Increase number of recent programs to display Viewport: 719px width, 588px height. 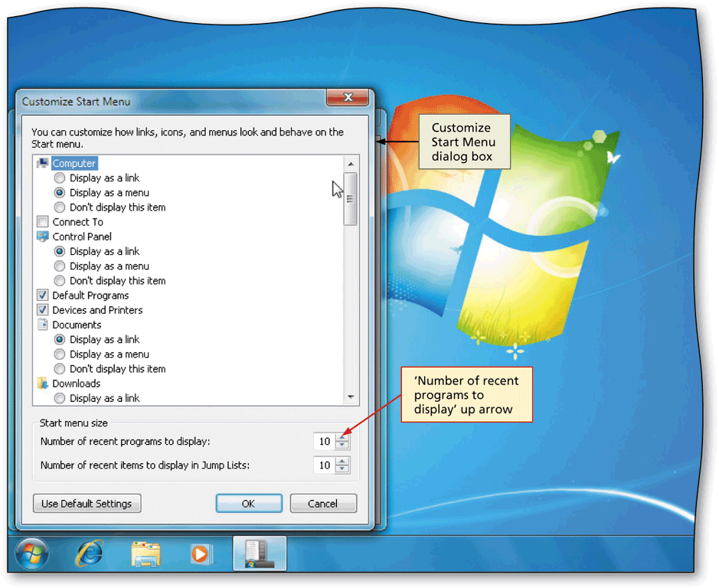pyautogui.click(x=342, y=438)
